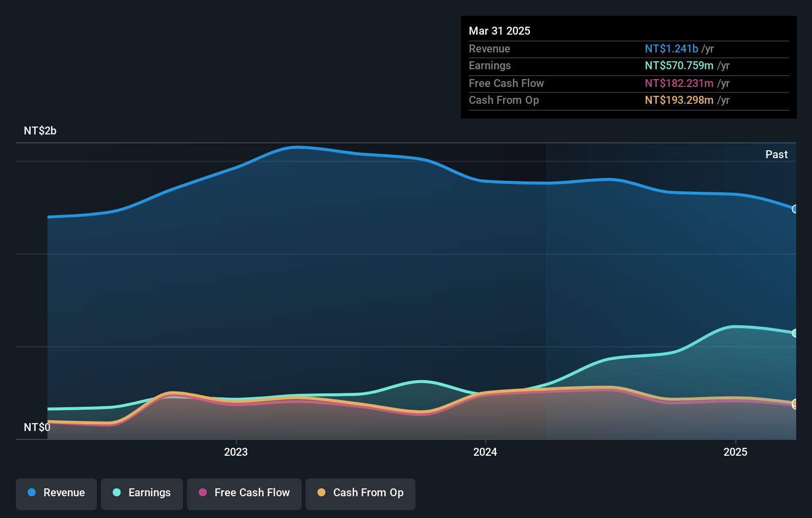The image size is (812, 518).
Task: Click the Past label on chart
Action: [776, 154]
